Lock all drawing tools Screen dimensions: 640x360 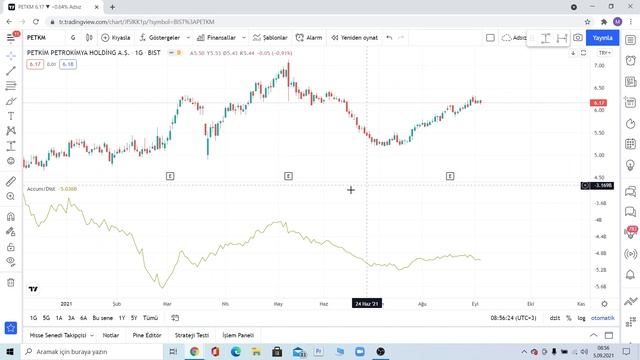point(11,247)
